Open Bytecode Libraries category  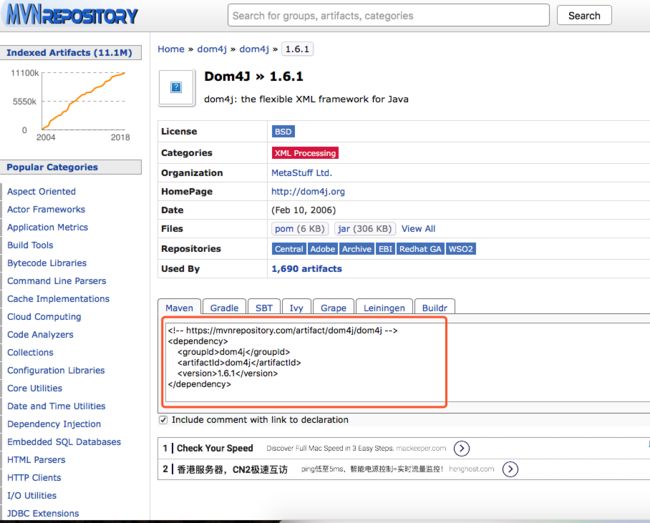tap(47, 263)
